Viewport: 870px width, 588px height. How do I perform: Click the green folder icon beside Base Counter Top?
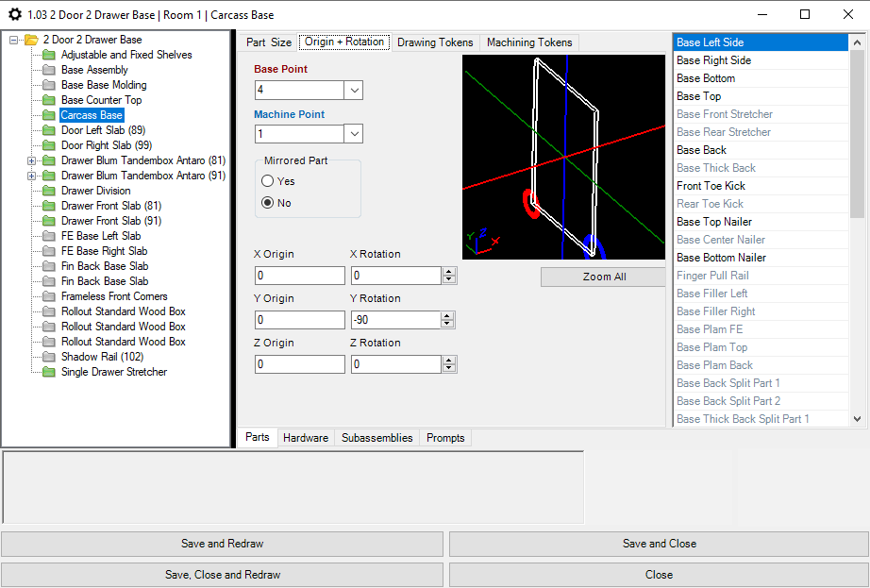coord(49,100)
